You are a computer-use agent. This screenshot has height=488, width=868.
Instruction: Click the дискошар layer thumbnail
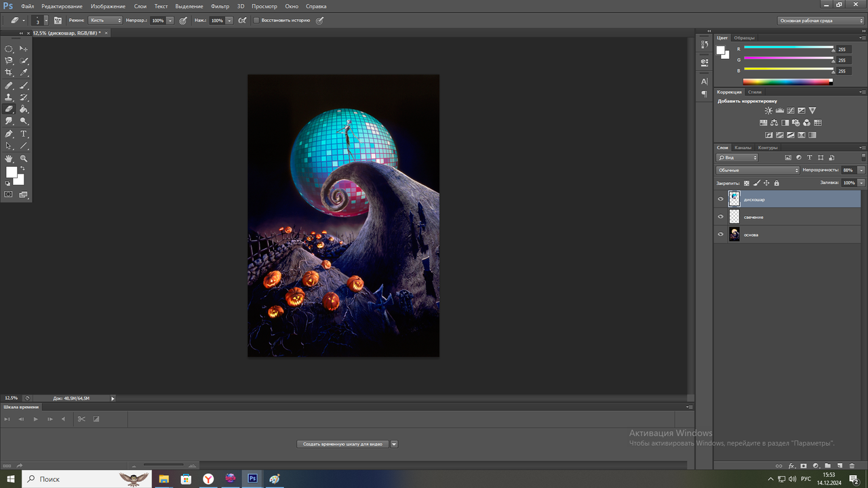coord(734,199)
